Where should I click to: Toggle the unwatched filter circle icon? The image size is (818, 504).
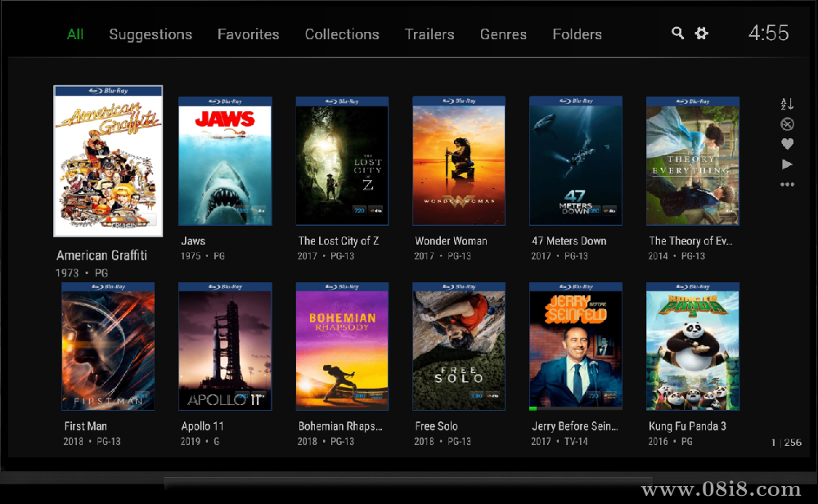(x=787, y=124)
